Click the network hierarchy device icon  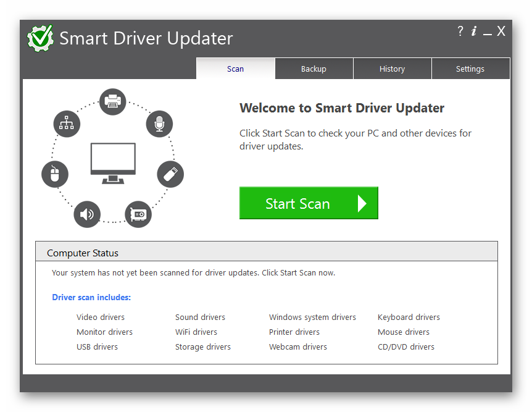[x=67, y=124]
